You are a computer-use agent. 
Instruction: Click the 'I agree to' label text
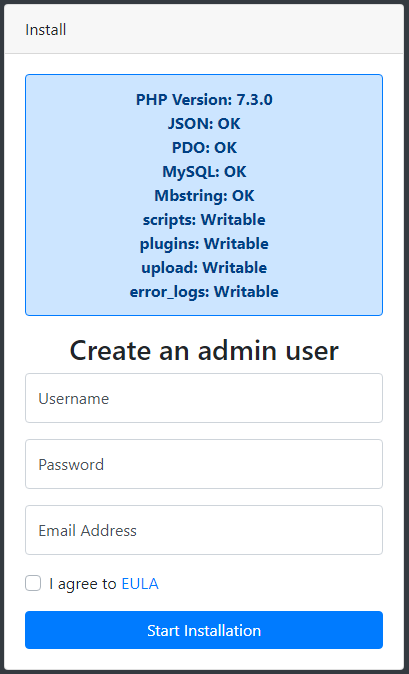83,584
